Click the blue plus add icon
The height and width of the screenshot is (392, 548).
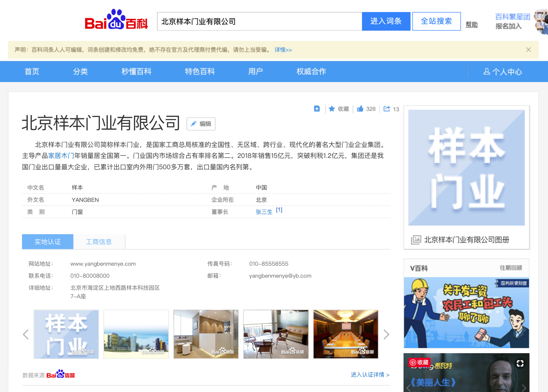pos(317,109)
